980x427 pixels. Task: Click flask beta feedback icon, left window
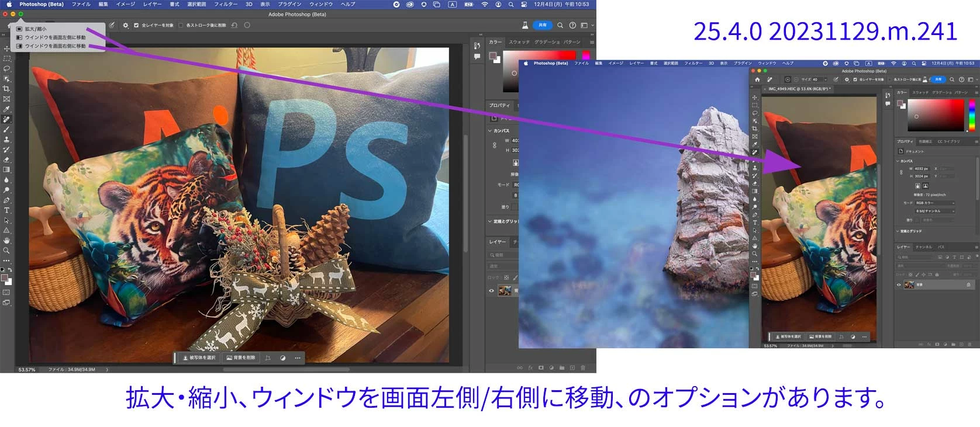pyautogui.click(x=524, y=25)
